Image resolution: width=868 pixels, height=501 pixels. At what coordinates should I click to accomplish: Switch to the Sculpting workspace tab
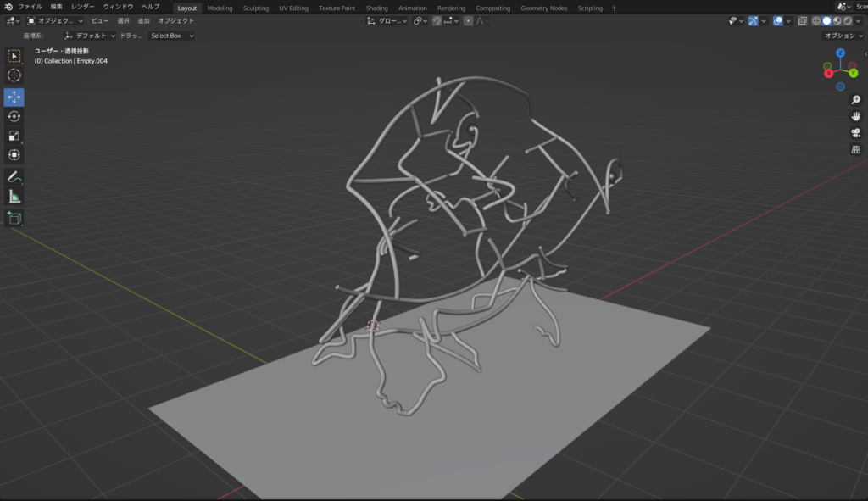(256, 8)
